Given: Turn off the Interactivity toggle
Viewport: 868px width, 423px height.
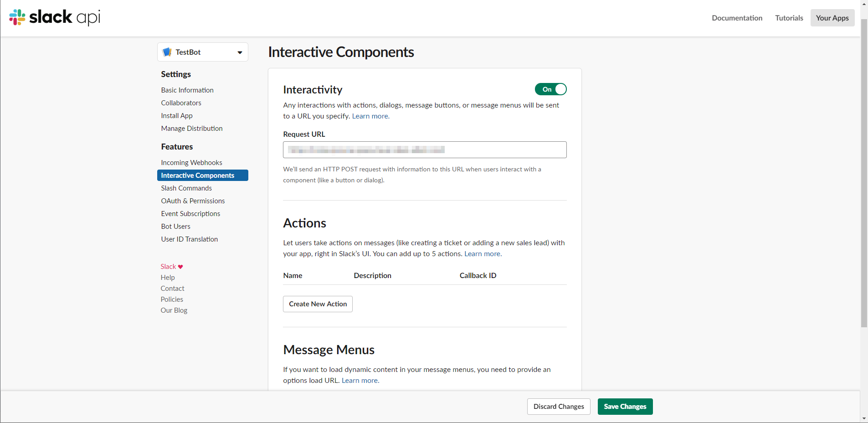Looking at the screenshot, I should click(550, 89).
